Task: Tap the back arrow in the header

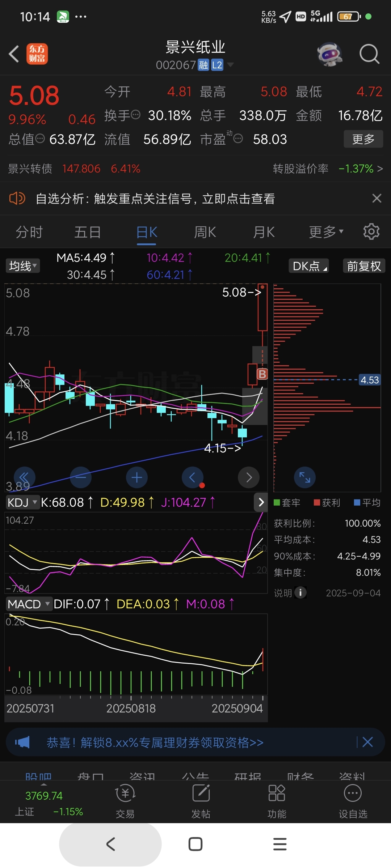Action: (x=14, y=54)
